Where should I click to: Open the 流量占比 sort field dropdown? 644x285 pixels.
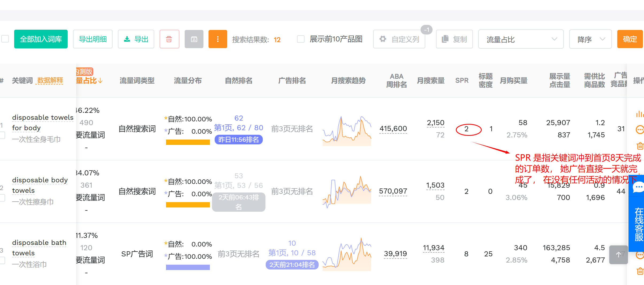(x=520, y=39)
